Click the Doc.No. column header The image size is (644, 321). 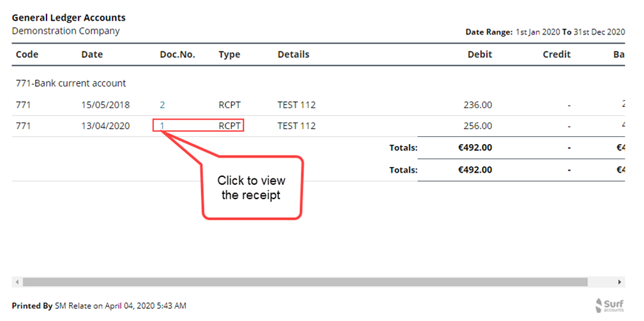pos(177,54)
